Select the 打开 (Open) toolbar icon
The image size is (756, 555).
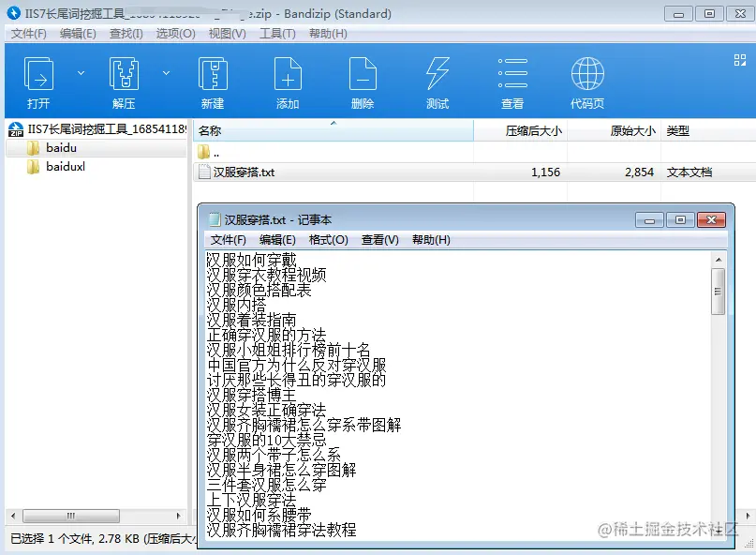(x=37, y=81)
